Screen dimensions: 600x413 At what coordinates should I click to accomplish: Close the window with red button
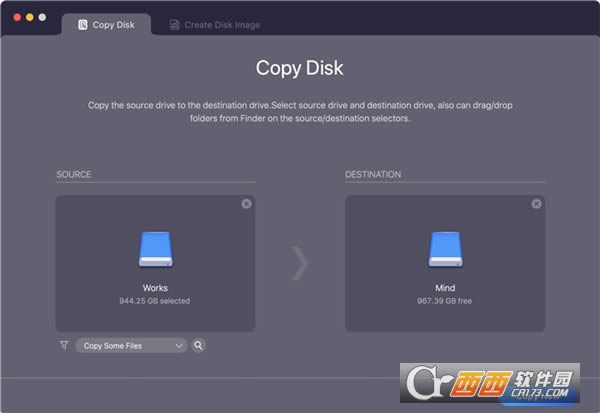click(x=17, y=17)
